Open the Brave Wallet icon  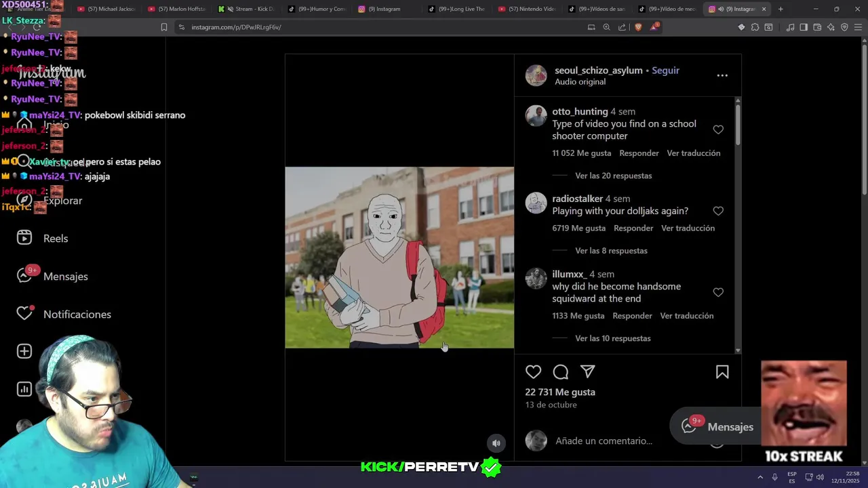click(817, 27)
